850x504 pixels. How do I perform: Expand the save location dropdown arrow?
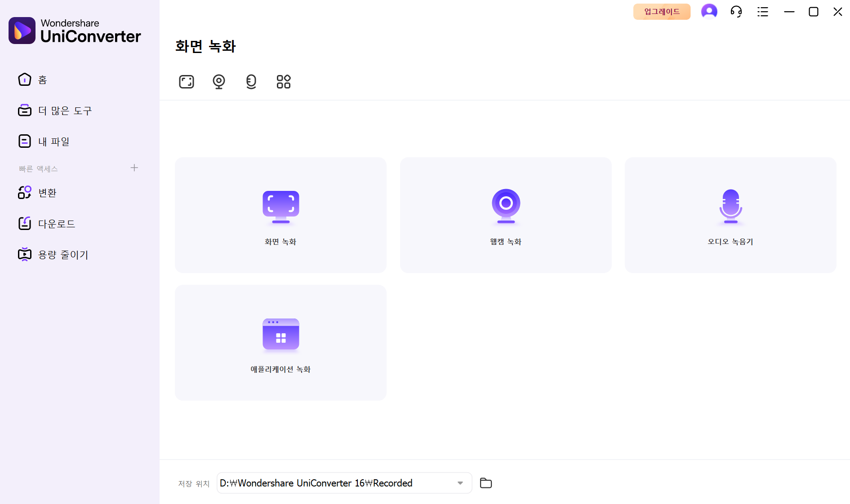pyautogui.click(x=460, y=483)
